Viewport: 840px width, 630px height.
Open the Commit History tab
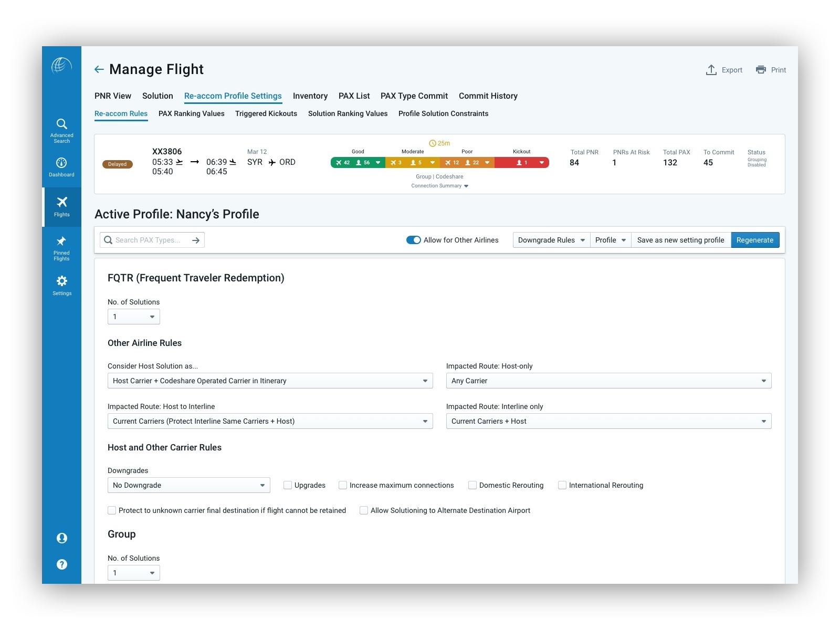click(488, 96)
